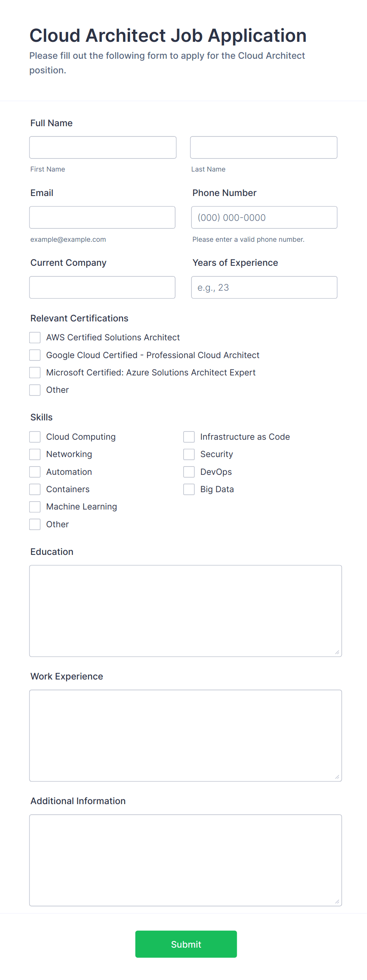Check the Infrastructure as Code skill
367x980 pixels.
[x=189, y=437]
